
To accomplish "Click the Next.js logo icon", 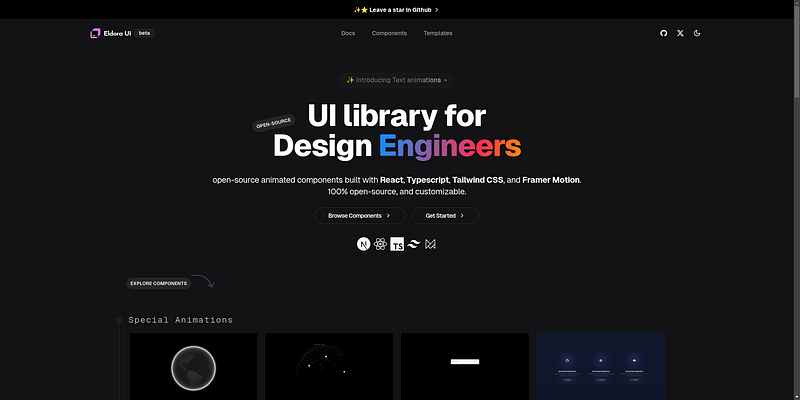I will [x=364, y=244].
